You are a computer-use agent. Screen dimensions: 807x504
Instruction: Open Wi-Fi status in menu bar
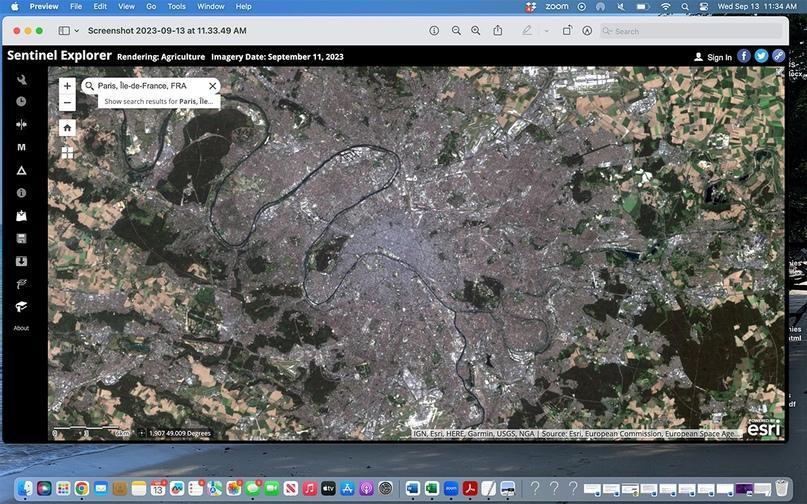tap(665, 7)
